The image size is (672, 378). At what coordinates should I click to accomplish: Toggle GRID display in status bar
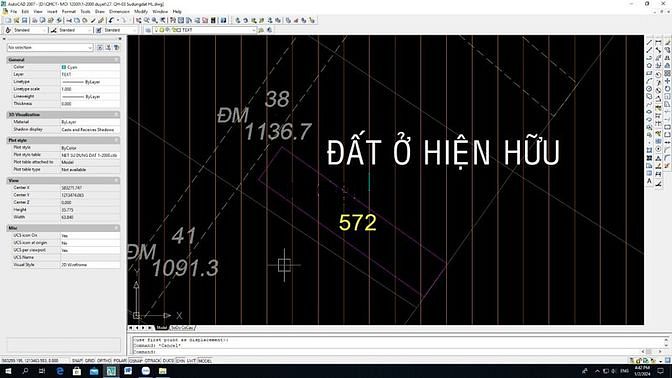[x=90, y=361]
